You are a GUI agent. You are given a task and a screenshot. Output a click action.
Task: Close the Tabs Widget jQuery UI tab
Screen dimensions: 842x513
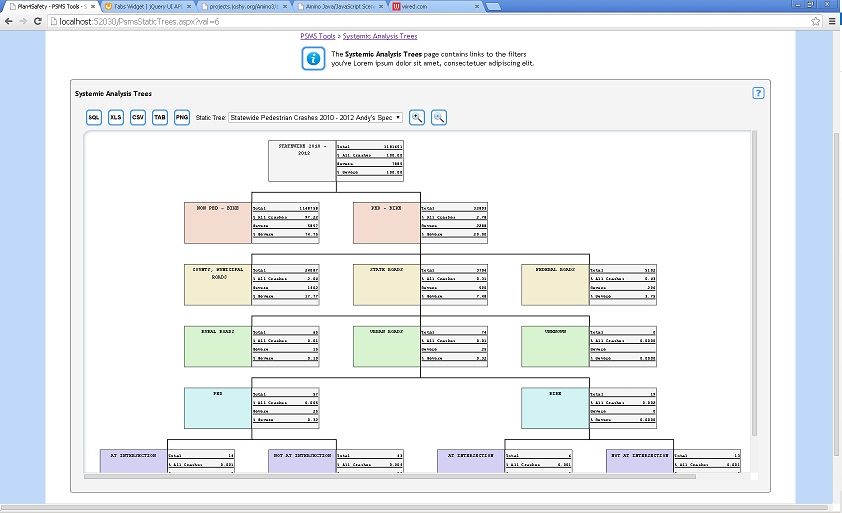click(x=188, y=6)
